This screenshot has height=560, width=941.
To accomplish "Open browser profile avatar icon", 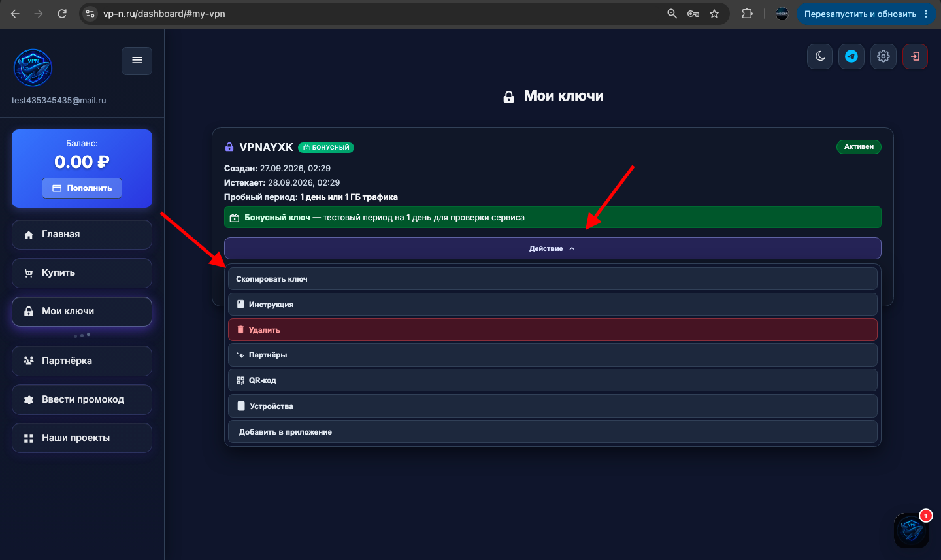I will [x=782, y=14].
